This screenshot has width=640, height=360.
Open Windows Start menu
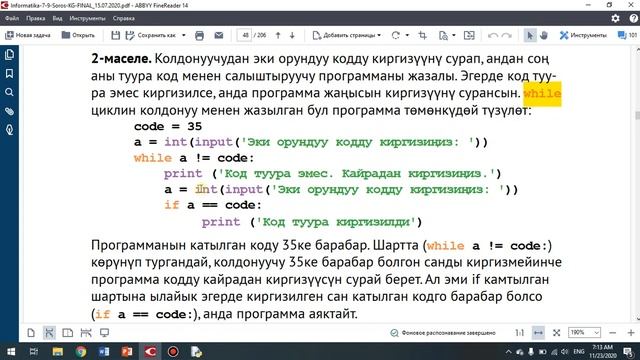pos(11,351)
